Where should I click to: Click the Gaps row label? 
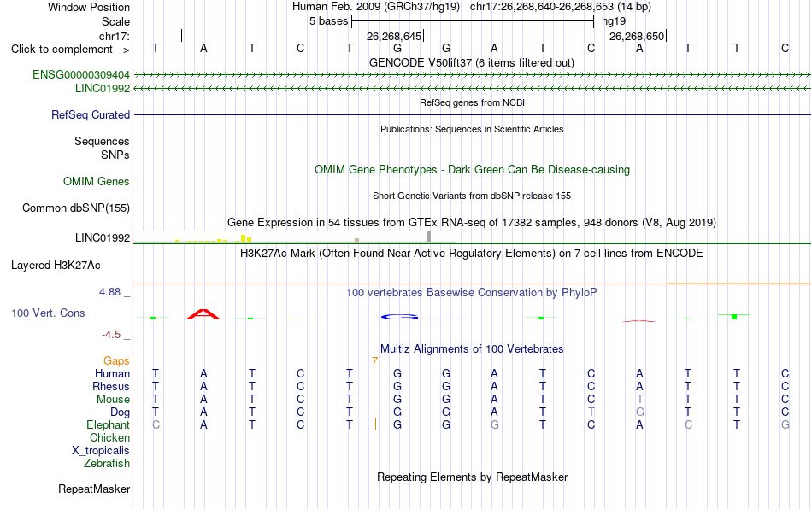pyautogui.click(x=116, y=360)
